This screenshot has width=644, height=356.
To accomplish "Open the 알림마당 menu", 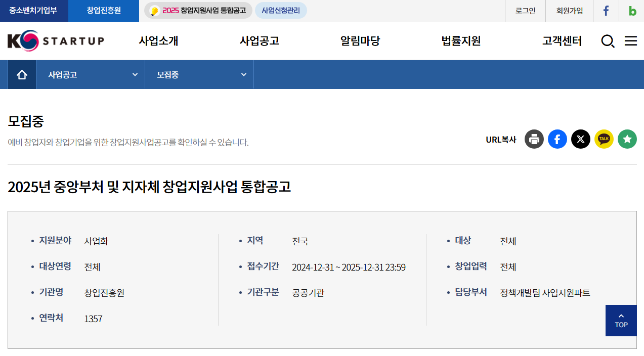I will (360, 41).
